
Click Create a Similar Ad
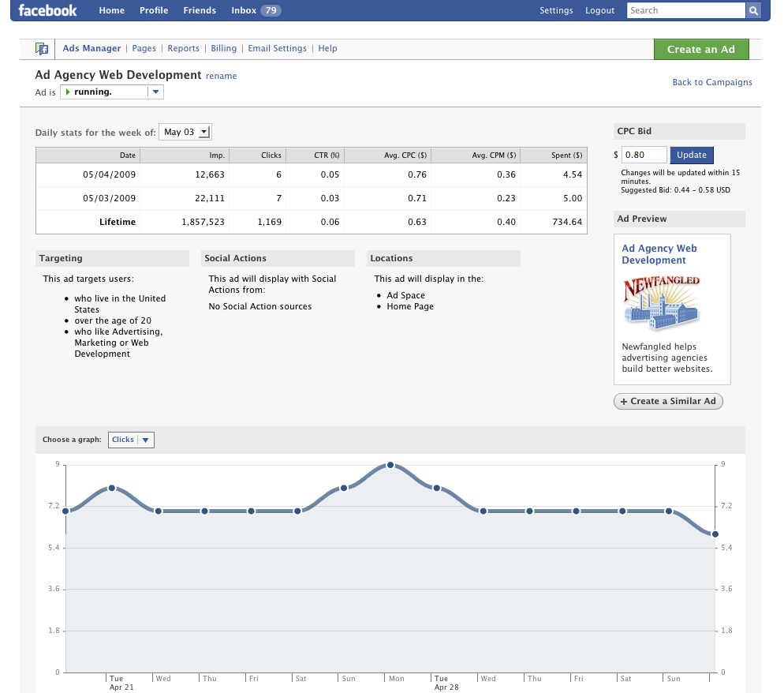[668, 401]
